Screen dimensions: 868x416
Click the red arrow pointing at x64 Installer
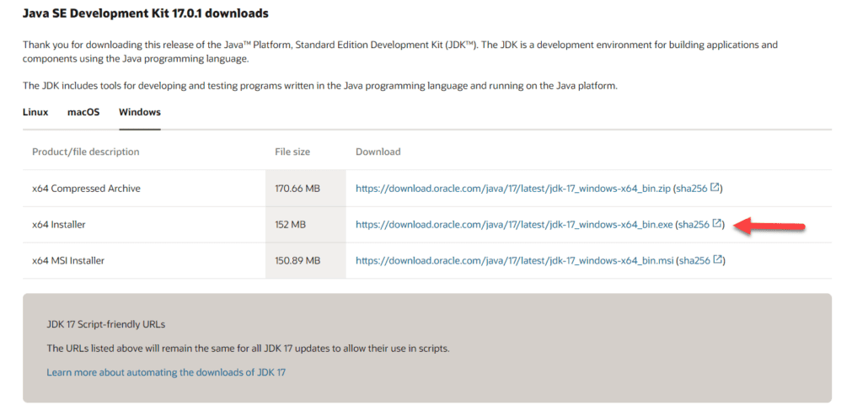pos(770,226)
